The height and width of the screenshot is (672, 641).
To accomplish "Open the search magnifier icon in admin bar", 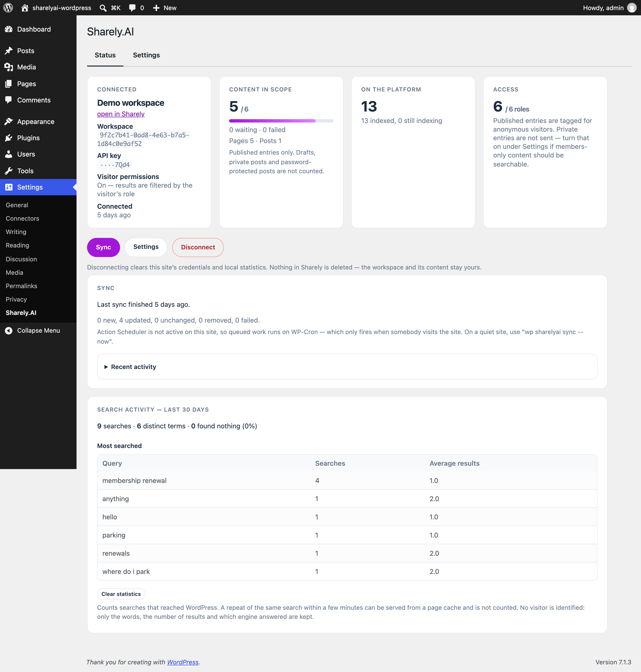I will [103, 7].
